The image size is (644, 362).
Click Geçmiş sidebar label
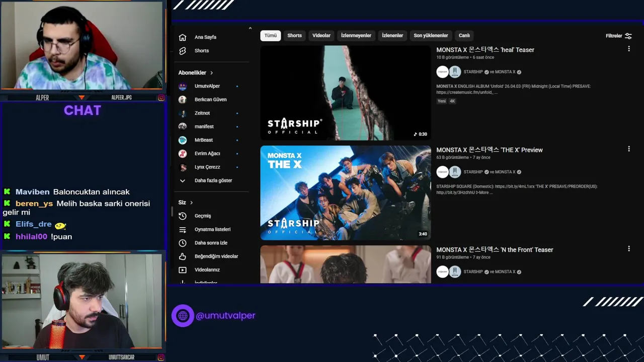[x=203, y=216]
